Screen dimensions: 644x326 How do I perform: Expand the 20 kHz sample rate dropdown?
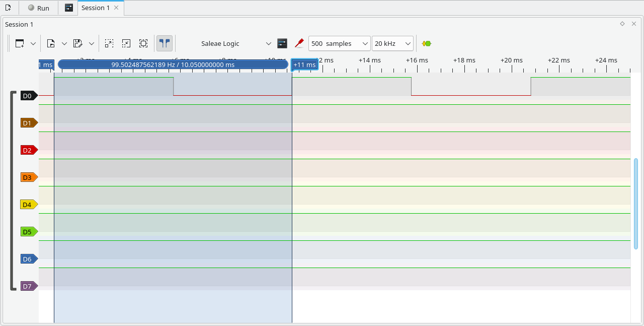tap(392, 43)
